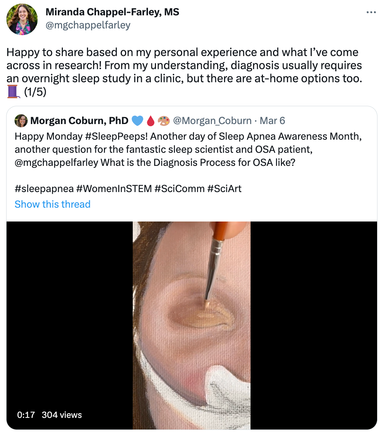Image resolution: width=384 pixels, height=435 pixels.
Task: Open the #WomenInSTEM hashtag
Action: [x=114, y=189]
